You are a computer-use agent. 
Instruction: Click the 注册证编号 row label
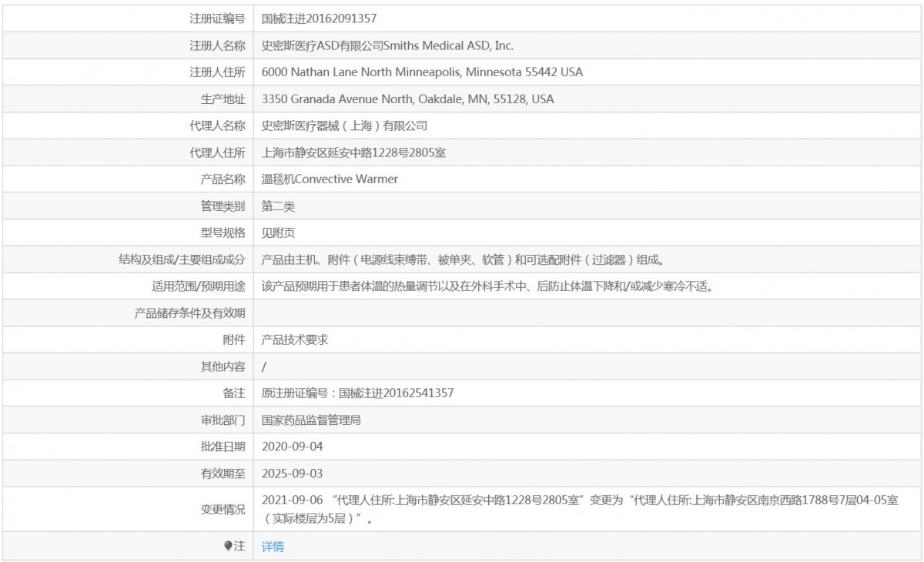217,18
